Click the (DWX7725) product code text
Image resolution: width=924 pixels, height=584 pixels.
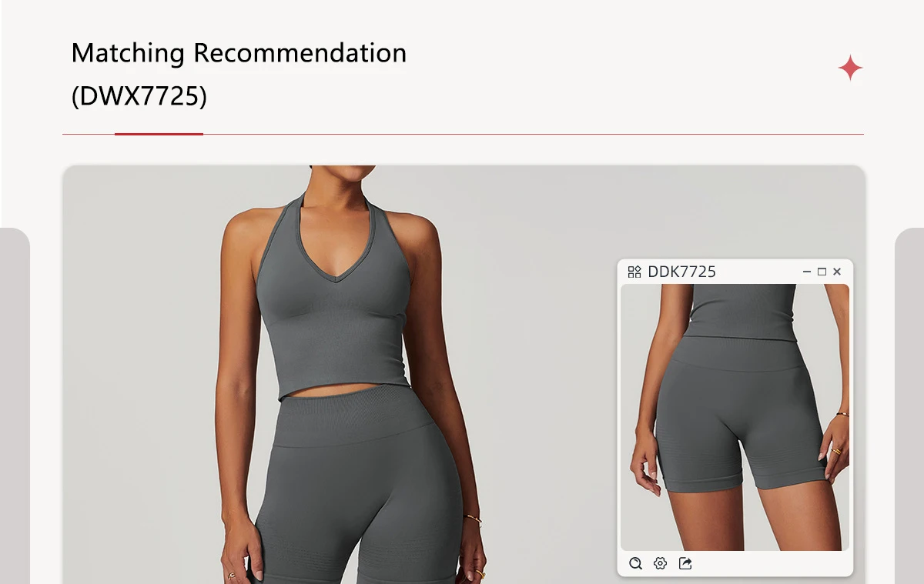point(139,96)
